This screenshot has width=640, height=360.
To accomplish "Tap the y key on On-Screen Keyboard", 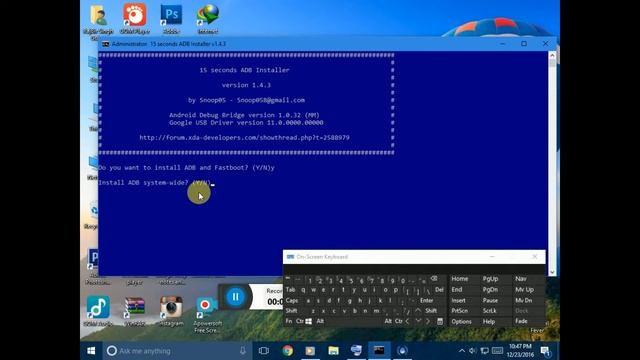I will pos(353,290).
